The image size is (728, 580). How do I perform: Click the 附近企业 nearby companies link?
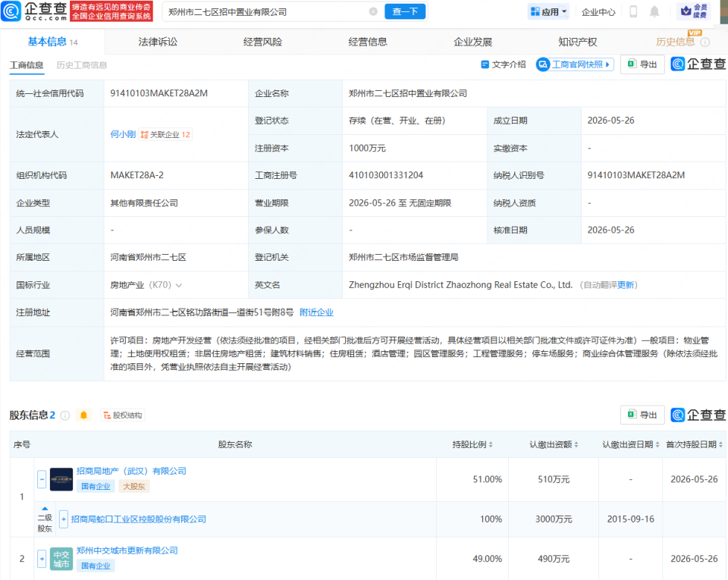click(316, 312)
